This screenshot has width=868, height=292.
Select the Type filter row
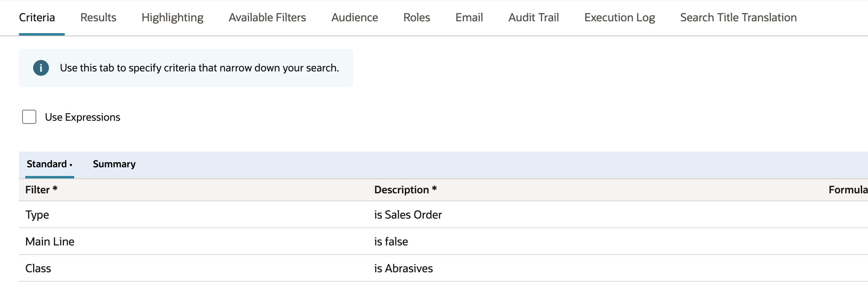(443, 215)
